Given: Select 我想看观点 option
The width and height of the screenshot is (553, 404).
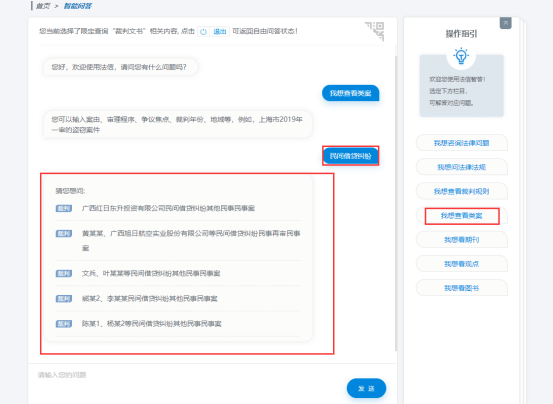Looking at the screenshot, I should [461, 264].
